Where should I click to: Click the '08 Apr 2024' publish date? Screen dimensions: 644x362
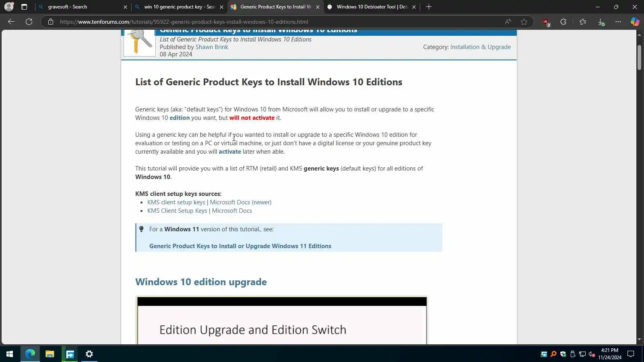pyautogui.click(x=176, y=54)
